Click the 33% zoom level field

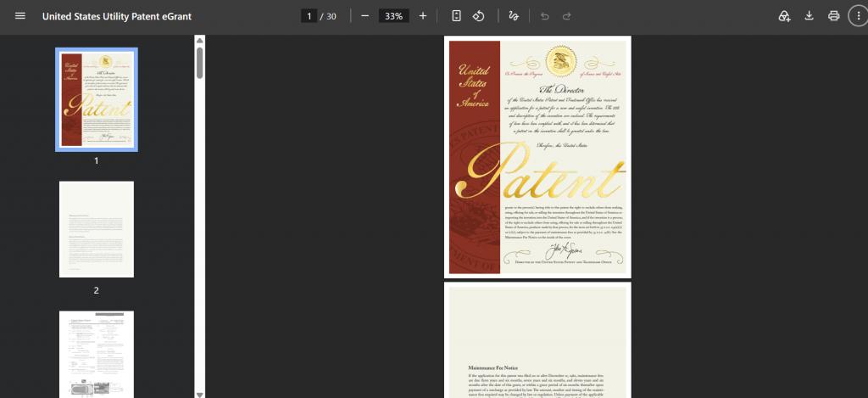(x=393, y=16)
